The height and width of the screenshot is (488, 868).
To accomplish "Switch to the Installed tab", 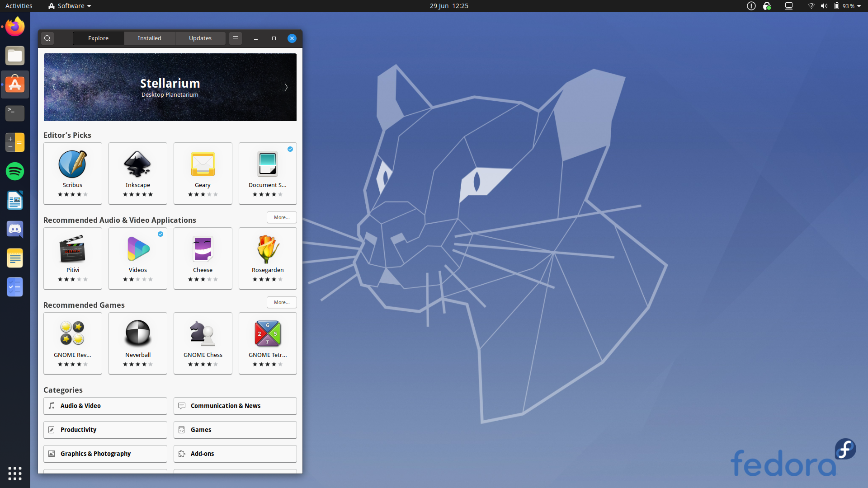I will tap(149, 38).
